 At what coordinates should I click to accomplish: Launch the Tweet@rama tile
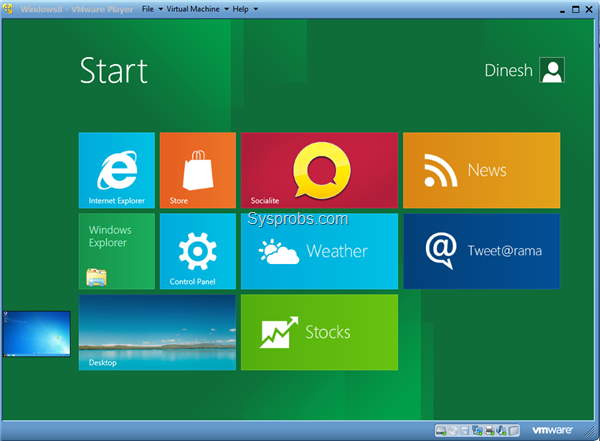[x=481, y=251]
